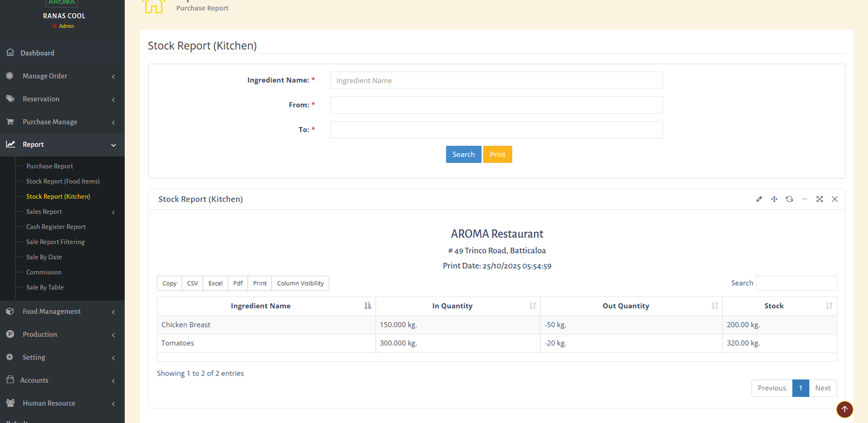Click the home icon in page header

pos(154,7)
